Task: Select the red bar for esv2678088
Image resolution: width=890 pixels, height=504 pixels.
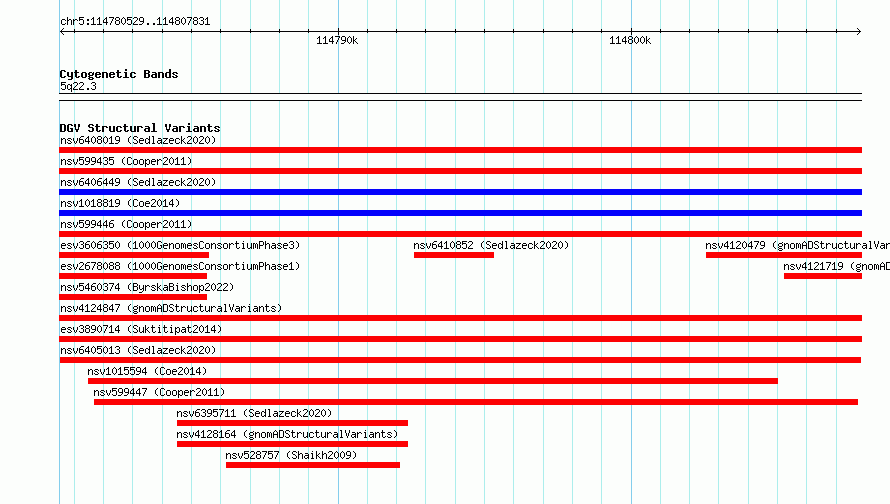Action: pyautogui.click(x=133, y=276)
